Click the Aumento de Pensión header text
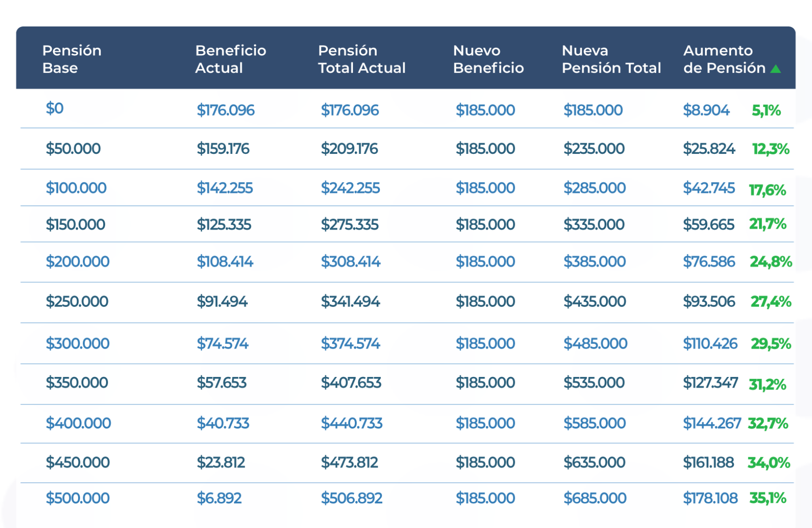 724,59
